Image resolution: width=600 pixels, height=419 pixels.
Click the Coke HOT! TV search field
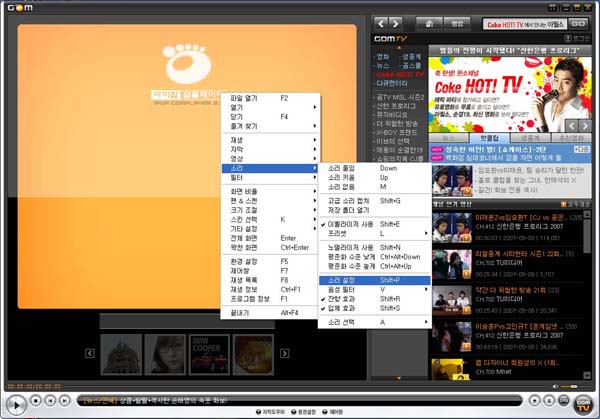click(x=524, y=24)
